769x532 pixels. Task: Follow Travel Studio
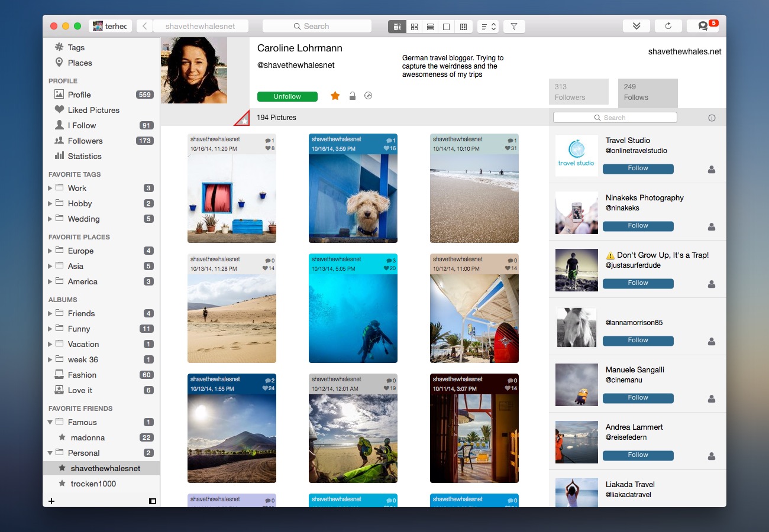(638, 168)
